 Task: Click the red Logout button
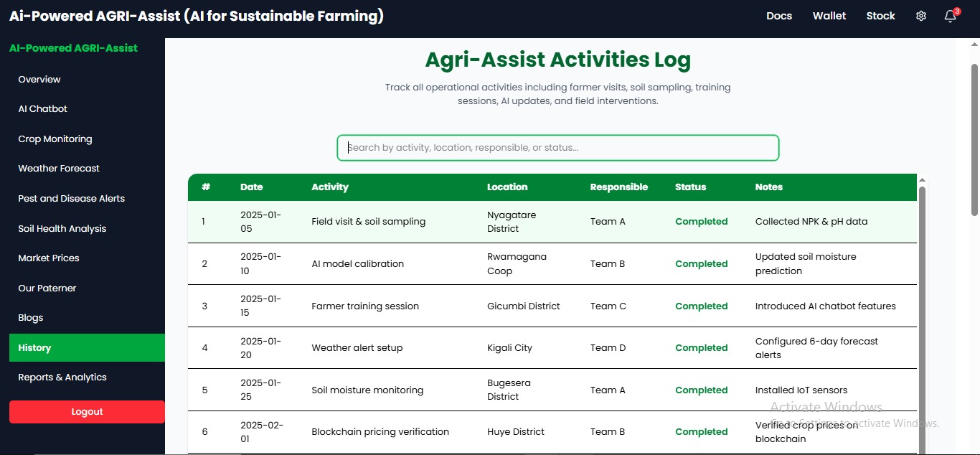pos(87,412)
